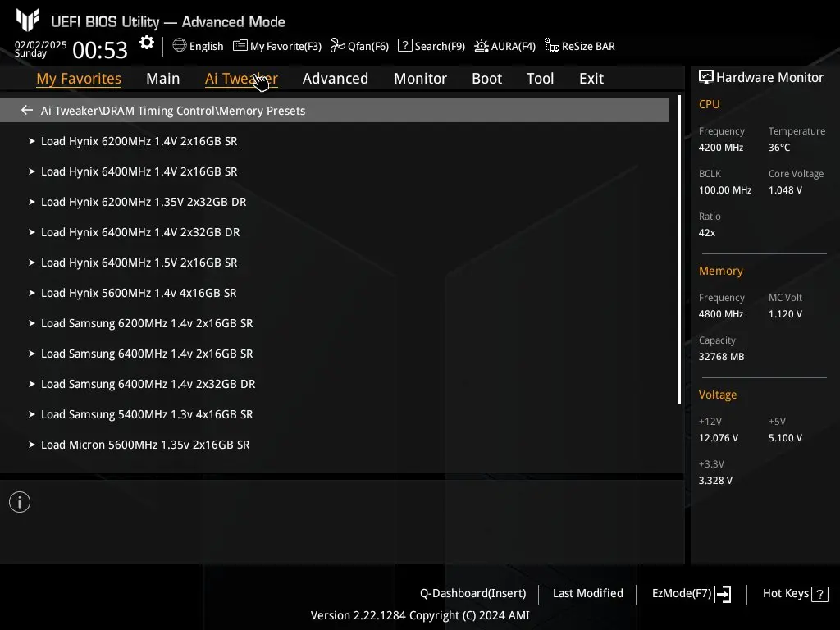Expand Load Hynix 6200MHz 1.4V 2x16GB SR arrow

pyautogui.click(x=32, y=141)
